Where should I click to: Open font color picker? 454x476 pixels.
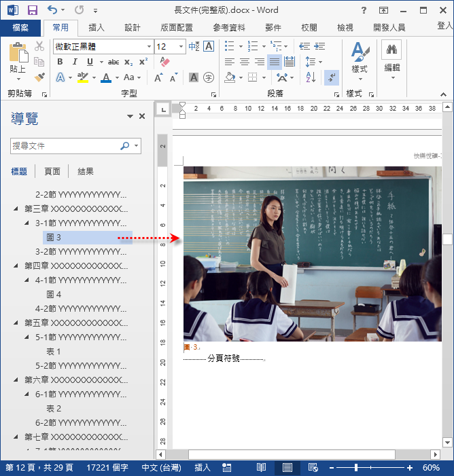pos(117,77)
